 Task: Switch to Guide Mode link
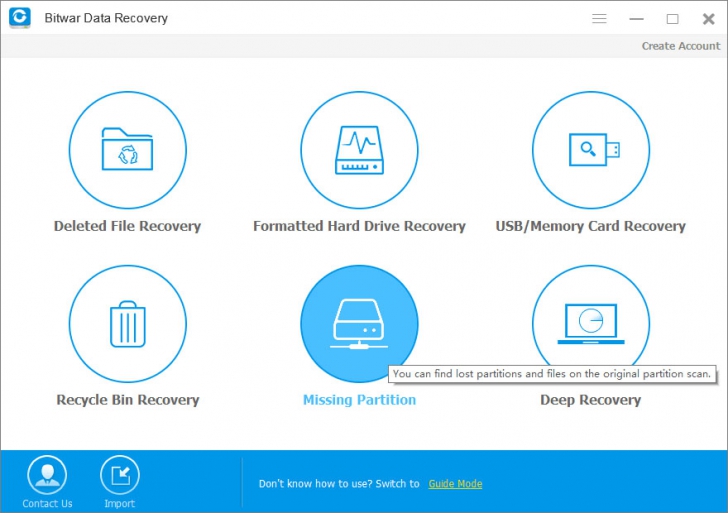(455, 484)
